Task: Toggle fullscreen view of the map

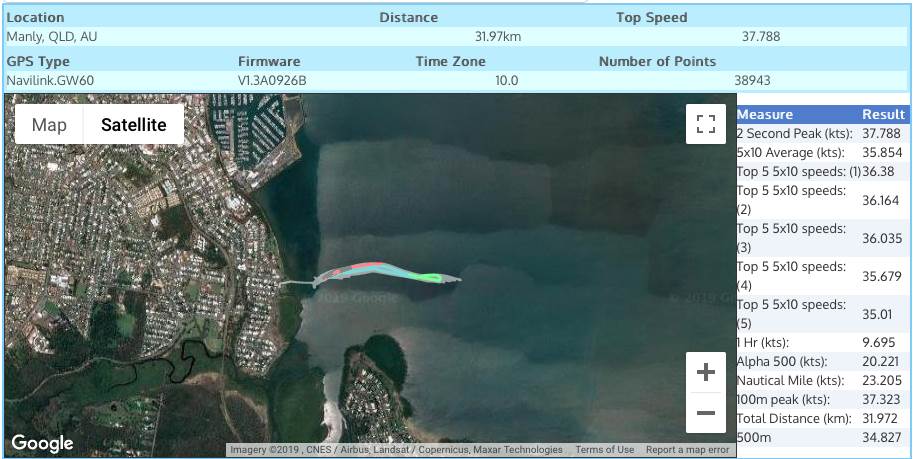Action: [706, 124]
